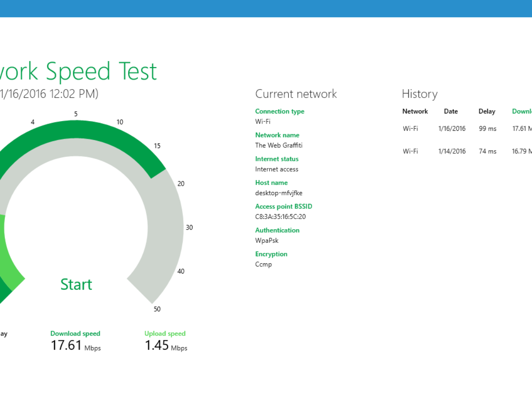Click the Connection type label
The width and height of the screenshot is (532, 399).
click(279, 111)
